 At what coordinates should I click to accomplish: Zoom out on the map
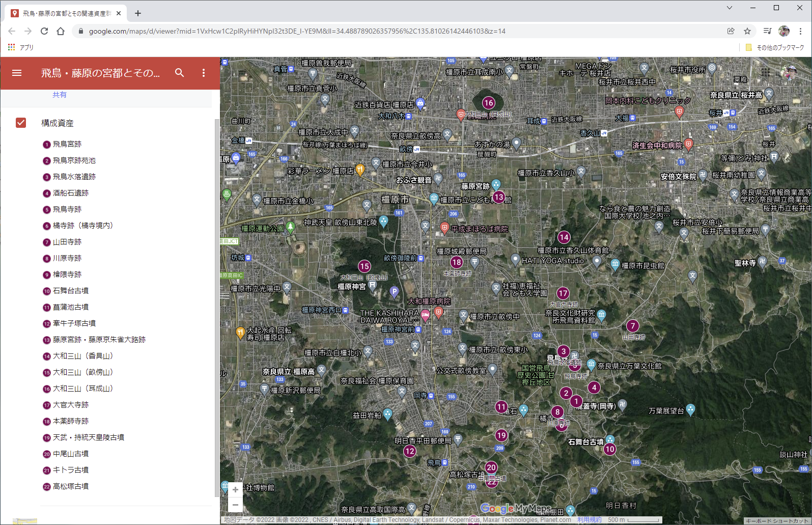(x=235, y=505)
